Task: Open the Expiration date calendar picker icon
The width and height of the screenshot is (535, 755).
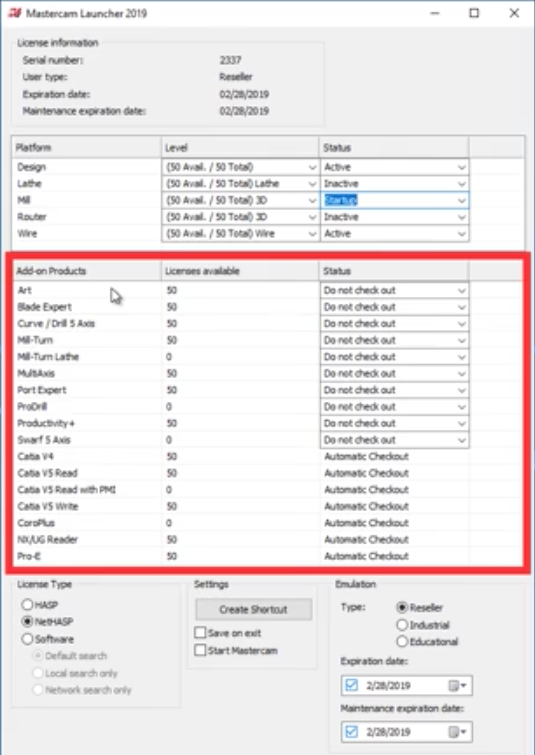Action: (x=457, y=686)
